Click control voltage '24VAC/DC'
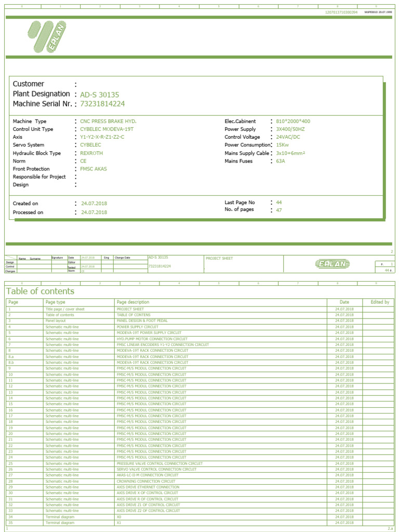The width and height of the screenshot is (399, 532). tap(288, 137)
